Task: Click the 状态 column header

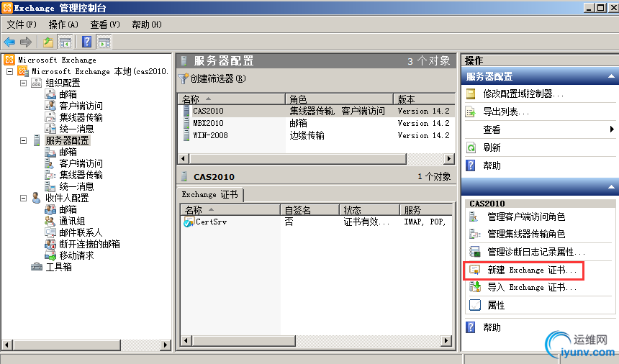Action: click(x=369, y=210)
